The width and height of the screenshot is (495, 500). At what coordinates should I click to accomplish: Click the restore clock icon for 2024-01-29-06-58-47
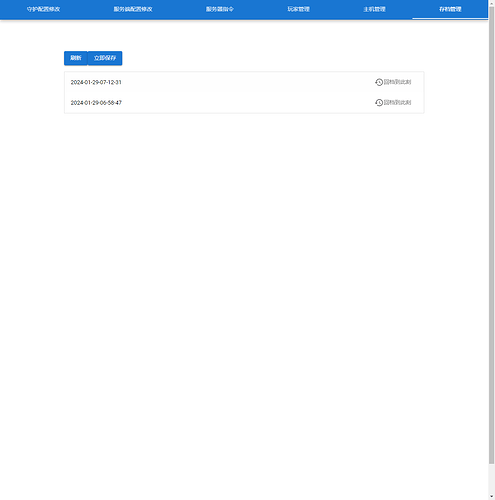coord(379,103)
